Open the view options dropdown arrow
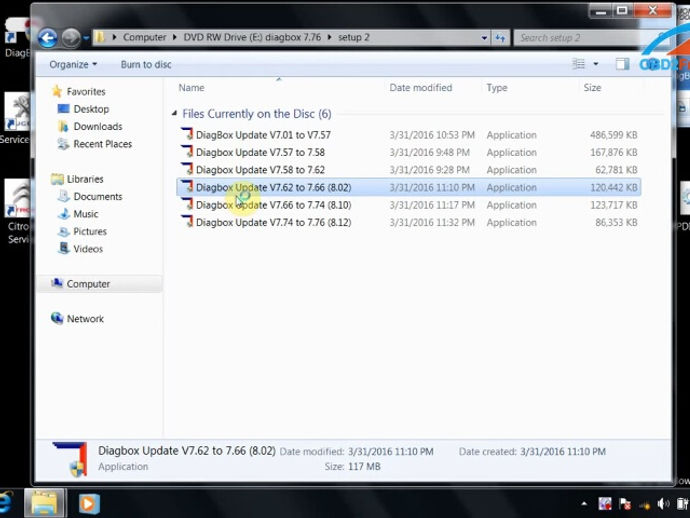Image resolution: width=690 pixels, height=518 pixels. 595,64
